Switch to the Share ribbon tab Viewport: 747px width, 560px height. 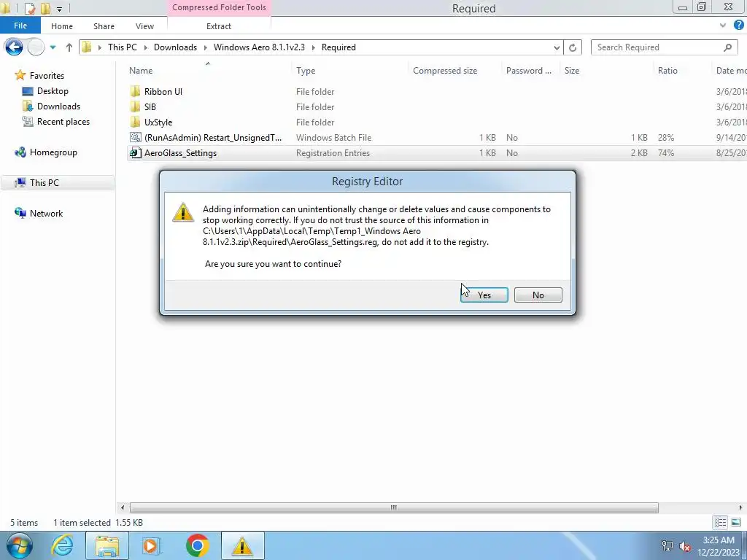pos(104,26)
